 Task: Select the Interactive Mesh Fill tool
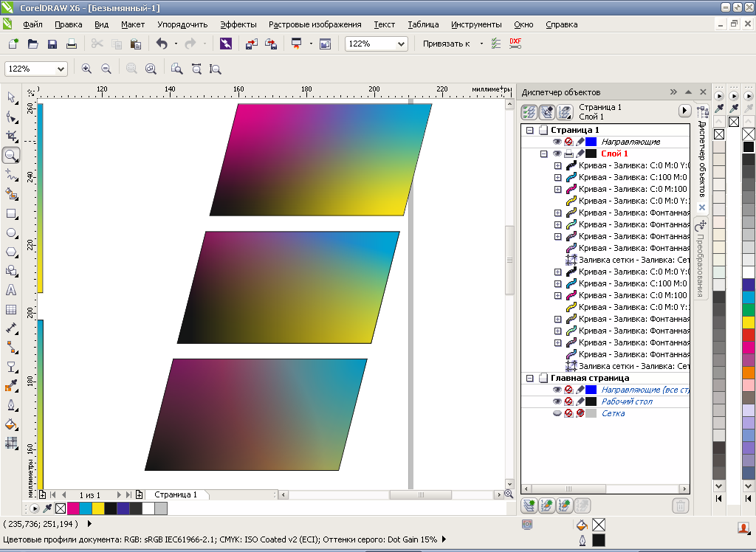click(x=11, y=443)
